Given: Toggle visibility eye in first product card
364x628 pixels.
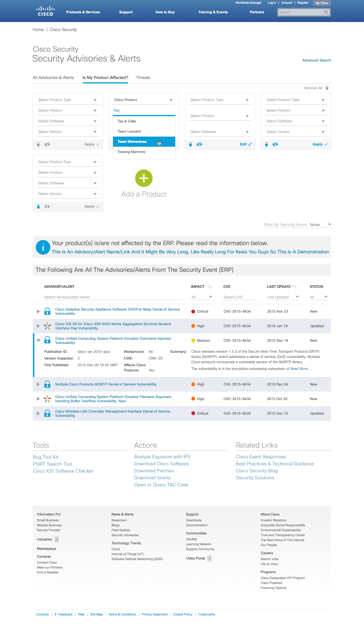Looking at the screenshot, I should (x=47, y=144).
